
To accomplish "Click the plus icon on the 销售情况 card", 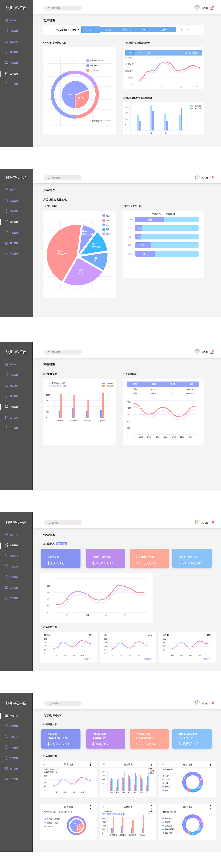I will pyautogui.click(x=44, y=764).
